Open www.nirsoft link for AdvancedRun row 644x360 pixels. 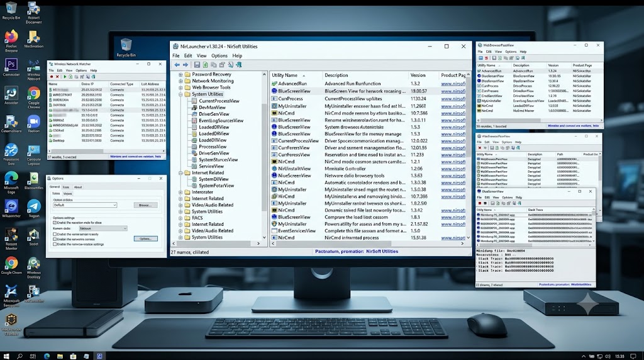click(x=453, y=84)
